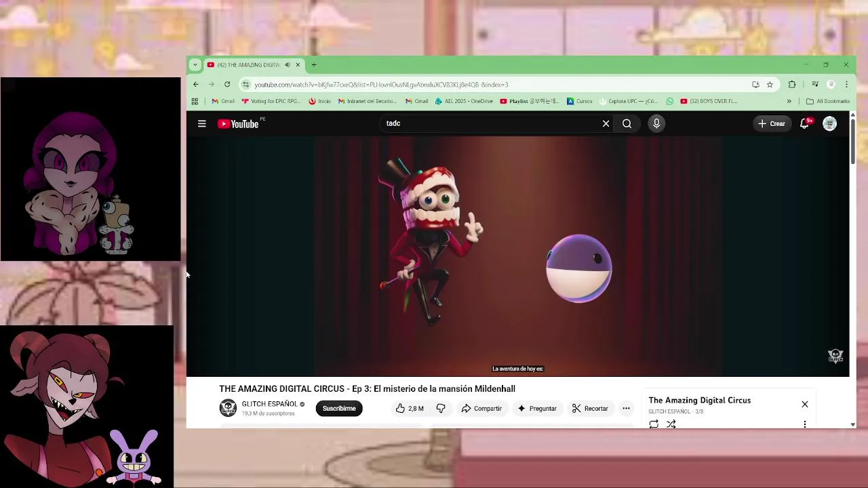Open the Crear video menu
The width and height of the screenshot is (868, 488).
[771, 123]
